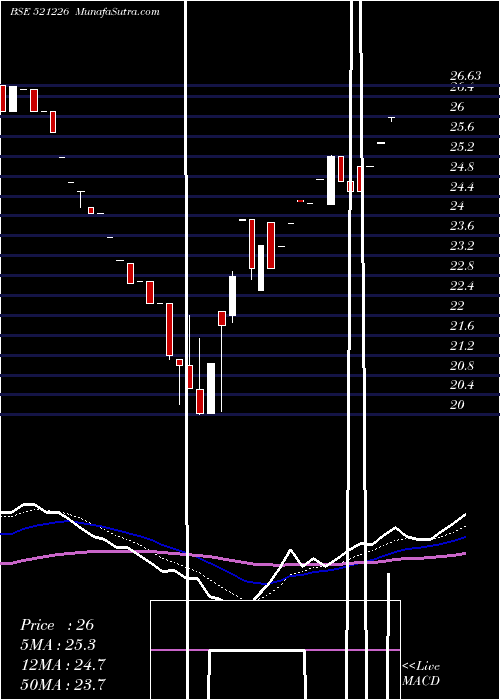500x700 pixels.
Task: Click the BSE 521226 ticker label
Action: [x=39, y=12]
